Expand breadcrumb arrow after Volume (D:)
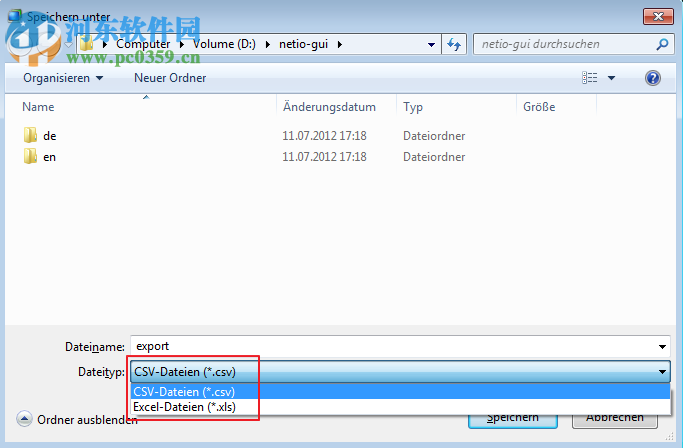683x448 pixels. pos(267,44)
